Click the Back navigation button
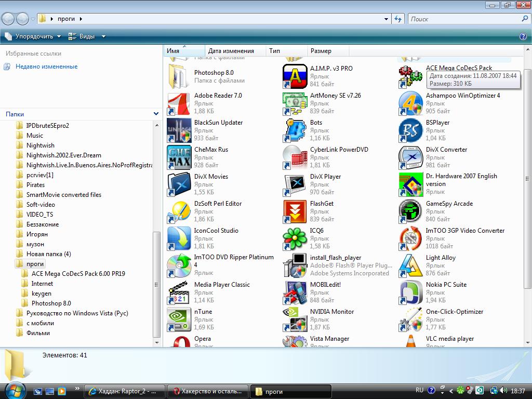The height and width of the screenshot is (399, 532). (x=8, y=19)
